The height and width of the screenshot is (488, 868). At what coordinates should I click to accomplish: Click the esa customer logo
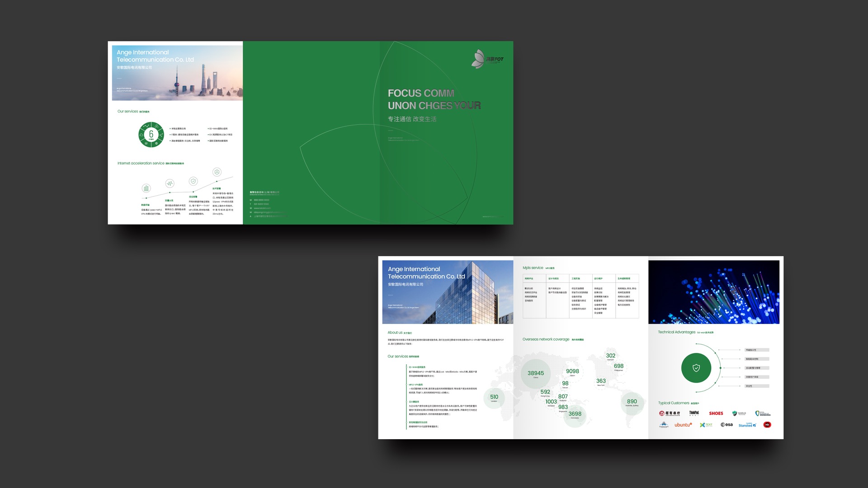pos(726,425)
